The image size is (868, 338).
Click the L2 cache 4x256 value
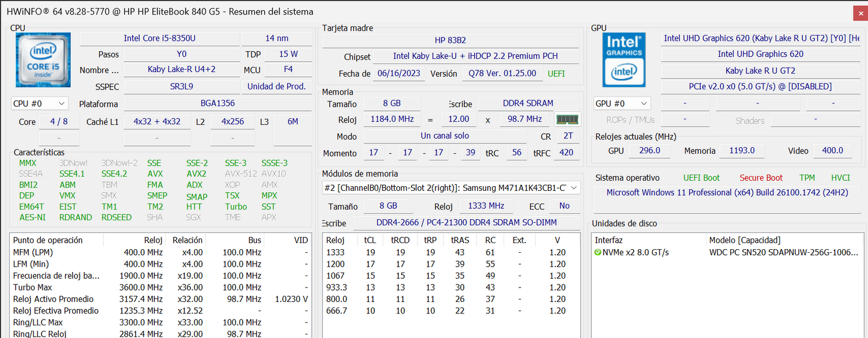(x=232, y=121)
